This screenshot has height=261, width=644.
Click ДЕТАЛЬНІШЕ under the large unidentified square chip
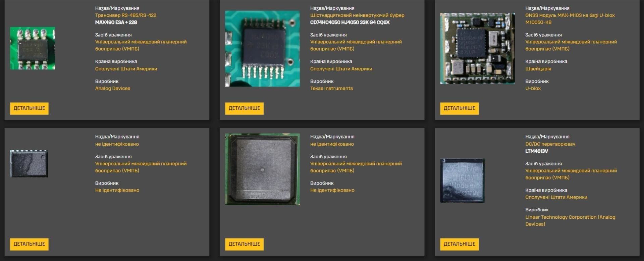point(244,244)
